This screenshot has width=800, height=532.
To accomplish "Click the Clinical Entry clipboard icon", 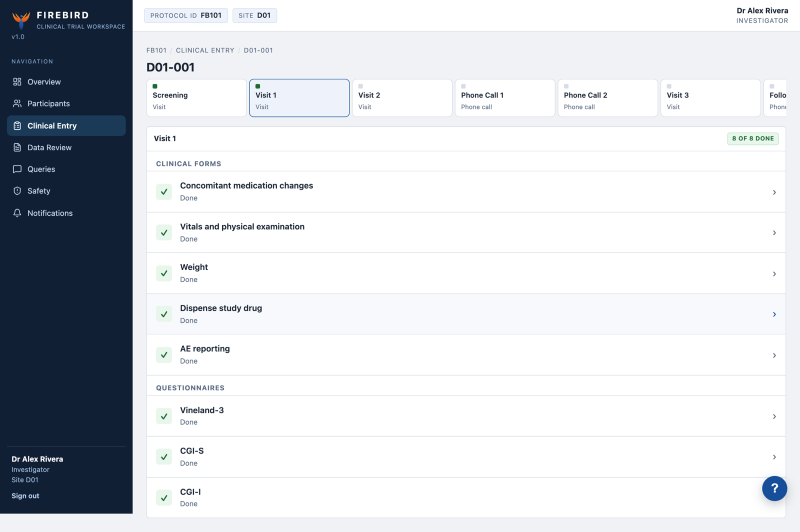I will 17,126.
